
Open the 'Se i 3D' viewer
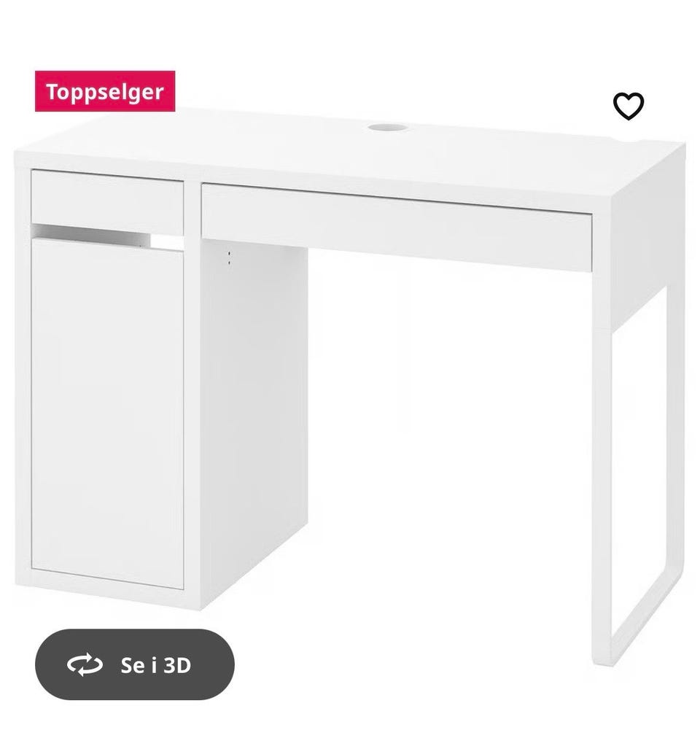pyautogui.click(x=135, y=664)
